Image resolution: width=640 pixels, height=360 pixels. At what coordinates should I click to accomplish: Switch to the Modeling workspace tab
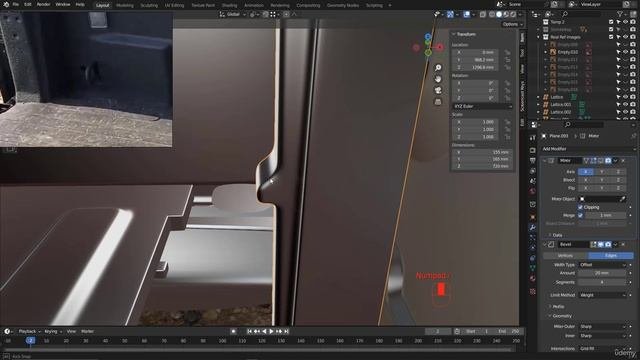click(x=124, y=5)
